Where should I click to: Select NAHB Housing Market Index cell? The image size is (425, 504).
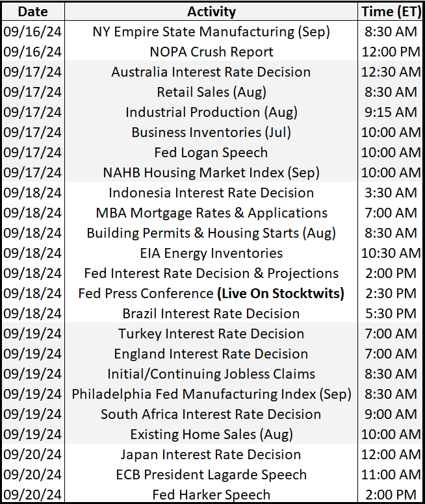point(211,173)
